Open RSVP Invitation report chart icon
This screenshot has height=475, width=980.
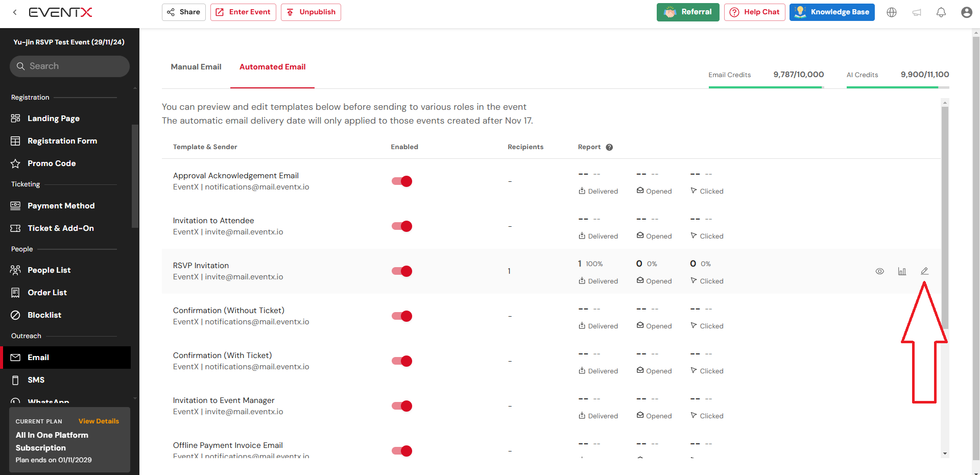pos(902,271)
